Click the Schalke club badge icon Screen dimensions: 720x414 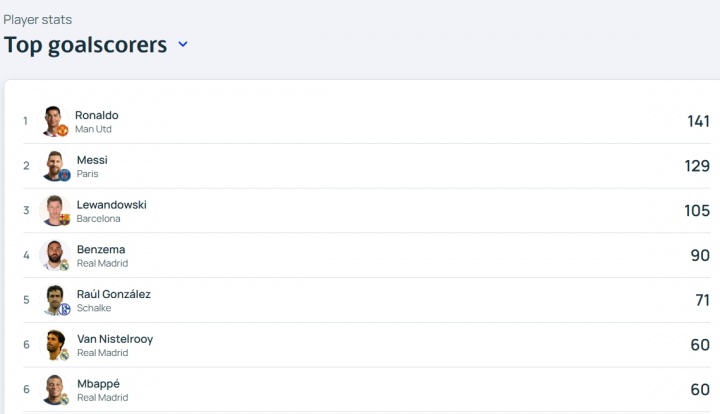click(65, 309)
